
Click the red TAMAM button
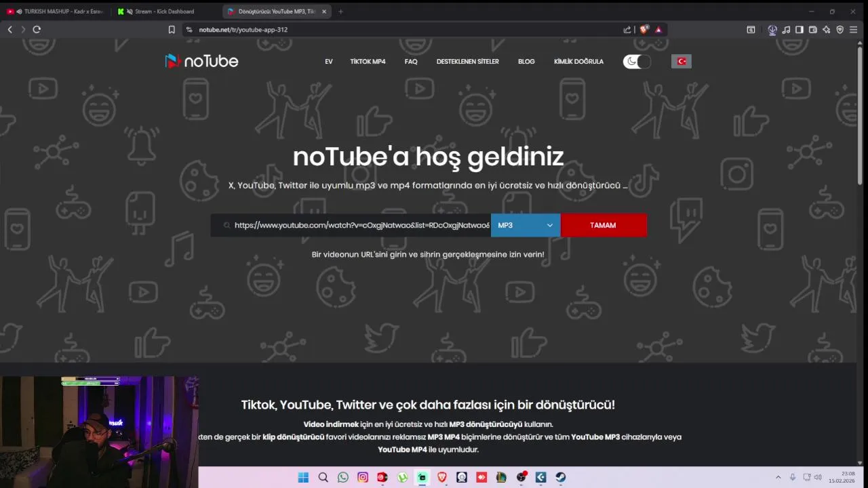coord(604,225)
